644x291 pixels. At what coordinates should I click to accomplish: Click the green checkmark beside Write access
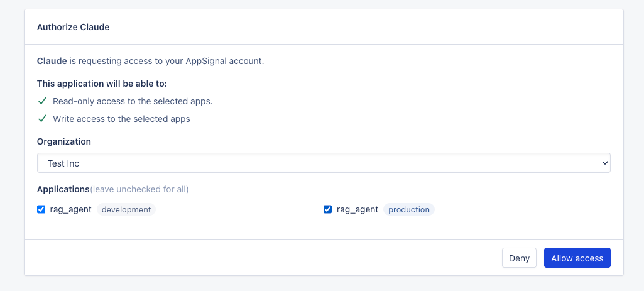click(x=42, y=119)
